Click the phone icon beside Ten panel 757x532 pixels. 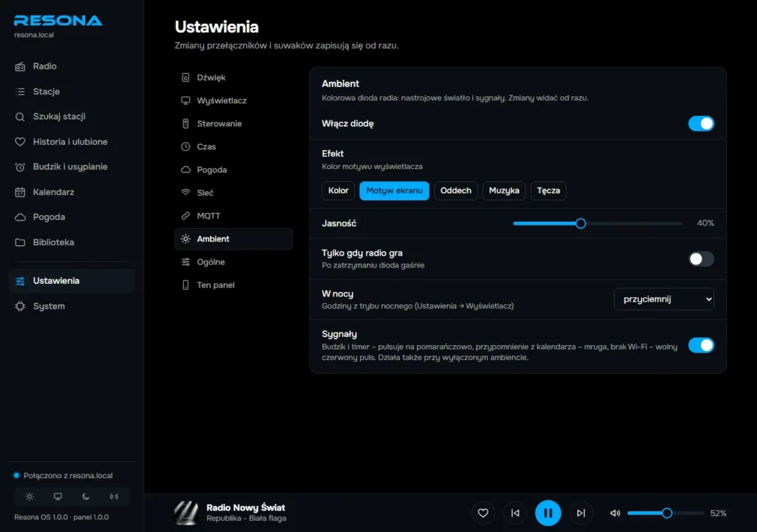(x=186, y=285)
